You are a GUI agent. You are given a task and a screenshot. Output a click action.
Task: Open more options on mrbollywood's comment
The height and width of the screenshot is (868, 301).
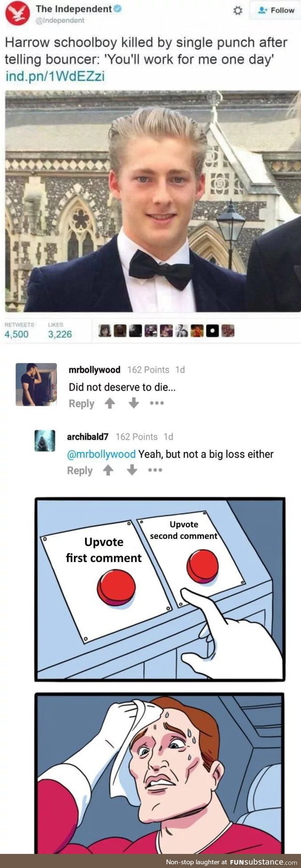pyautogui.click(x=157, y=403)
